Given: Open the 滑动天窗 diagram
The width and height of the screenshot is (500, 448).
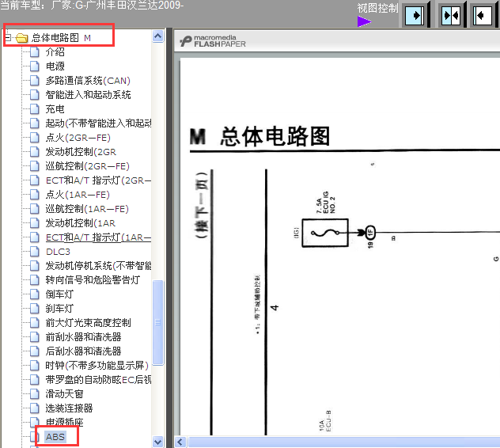Looking at the screenshot, I should [64, 394].
